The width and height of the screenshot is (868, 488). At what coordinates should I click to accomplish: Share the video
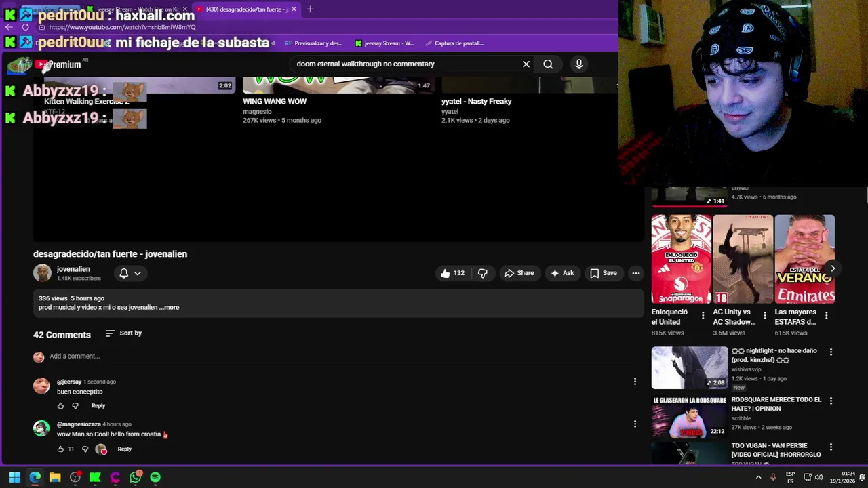click(x=519, y=273)
